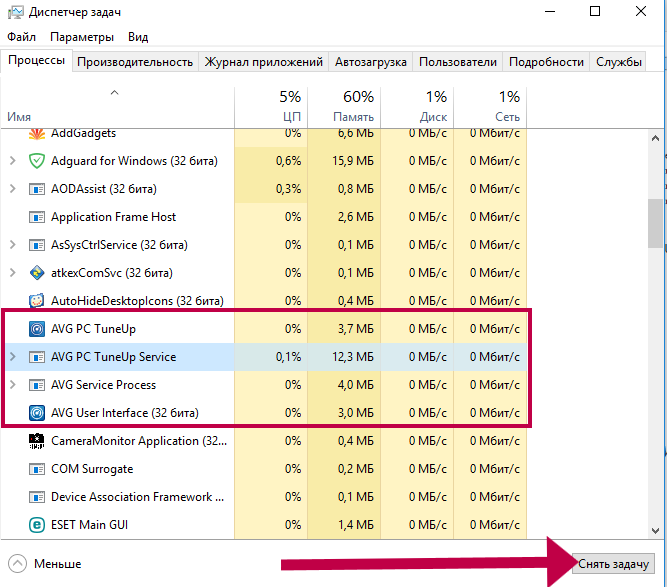Expand the AVG PC TuneUp Service entry

point(12,357)
